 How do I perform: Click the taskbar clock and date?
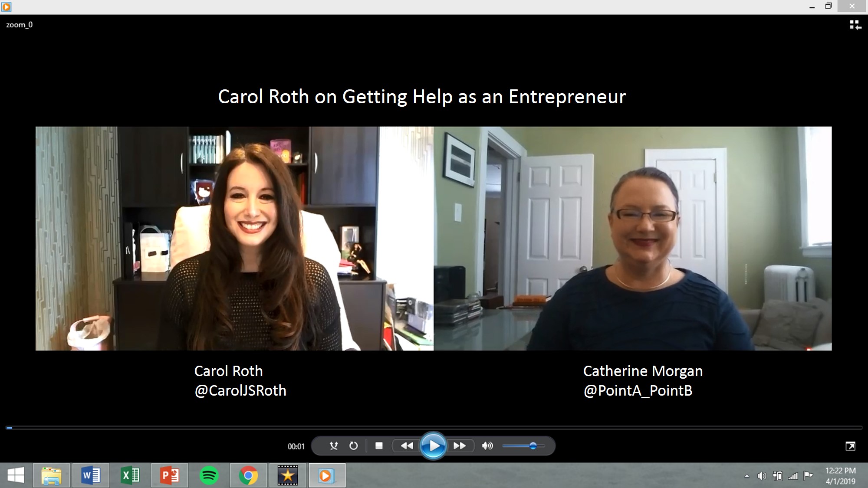[840, 476]
